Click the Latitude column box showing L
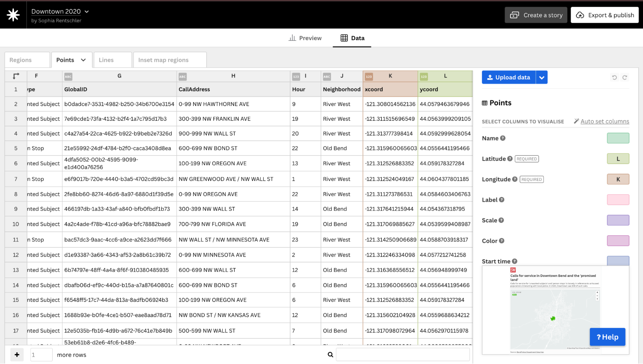 tap(618, 159)
